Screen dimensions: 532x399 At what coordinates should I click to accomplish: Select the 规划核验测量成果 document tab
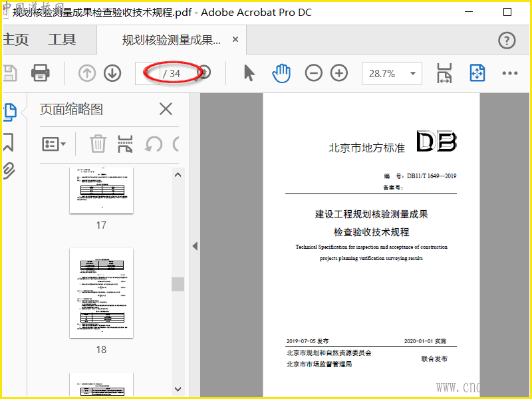172,40
